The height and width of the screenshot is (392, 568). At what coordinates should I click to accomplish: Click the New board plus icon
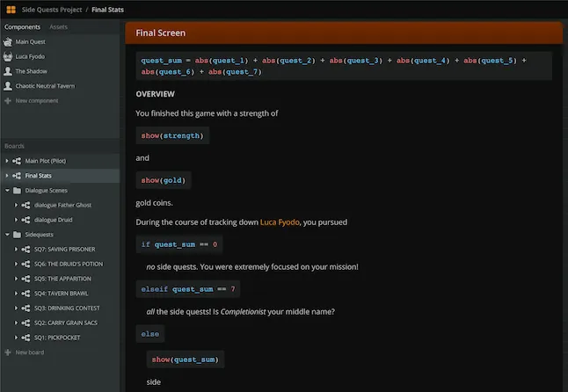pyautogui.click(x=8, y=352)
